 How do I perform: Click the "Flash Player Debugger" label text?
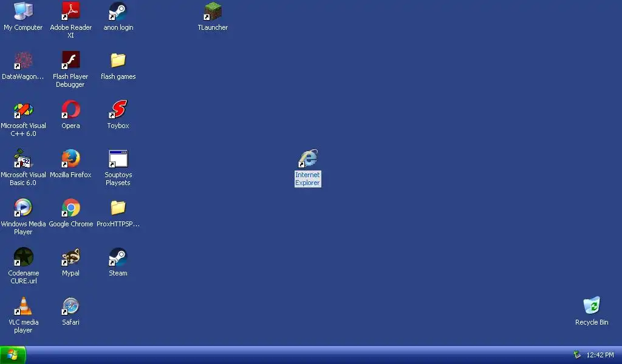[70, 81]
